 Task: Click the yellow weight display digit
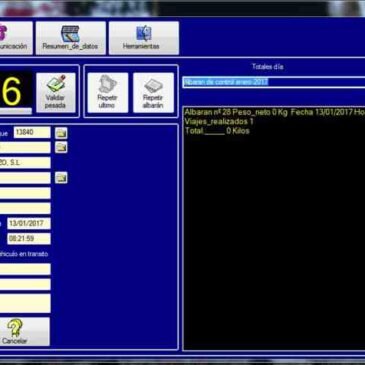click(12, 91)
